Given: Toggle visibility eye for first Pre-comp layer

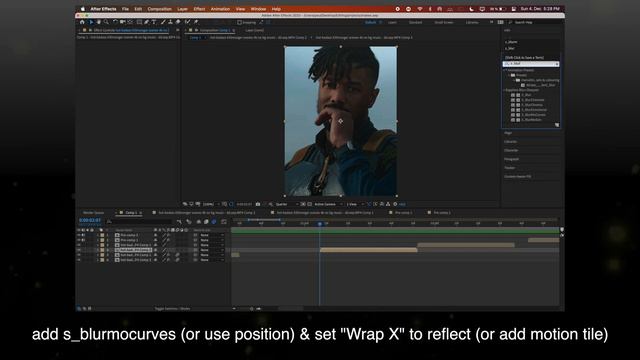Looking at the screenshot, I should [79, 235].
